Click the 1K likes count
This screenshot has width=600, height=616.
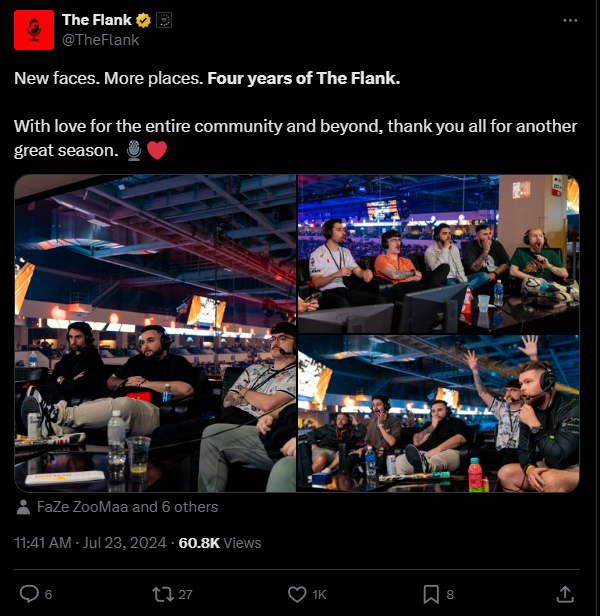click(319, 594)
